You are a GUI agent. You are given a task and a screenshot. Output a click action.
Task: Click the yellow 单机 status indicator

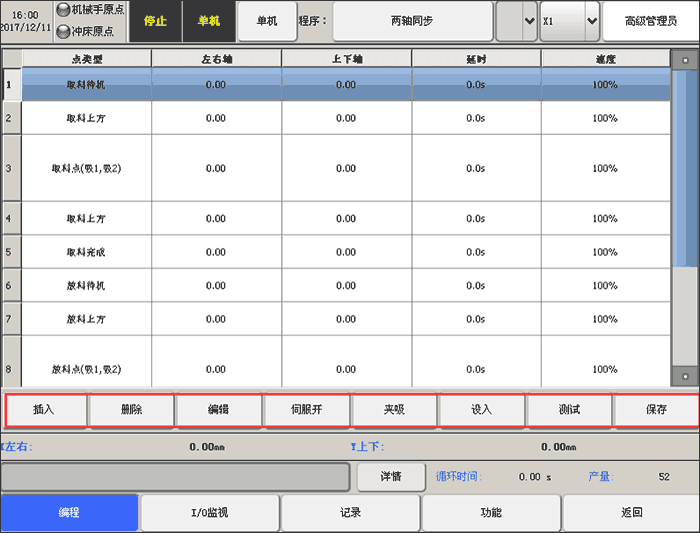click(x=208, y=21)
